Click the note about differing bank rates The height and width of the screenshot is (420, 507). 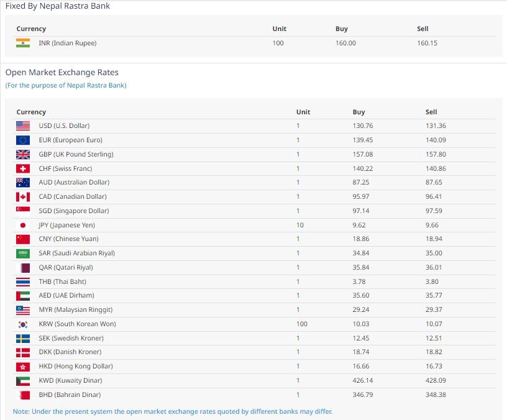click(173, 411)
